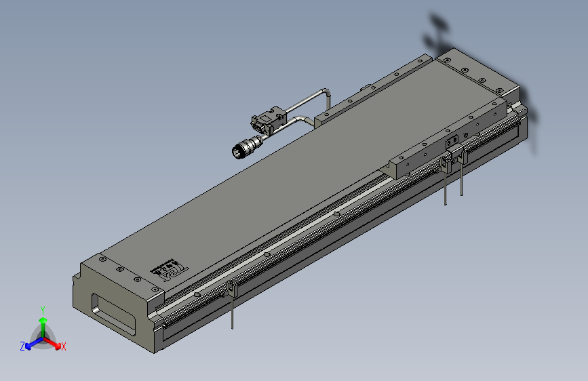Image resolution: width=588 pixels, height=381 pixels.
Task: Select the sliding carriage block beside the cover
Action: 448,140
